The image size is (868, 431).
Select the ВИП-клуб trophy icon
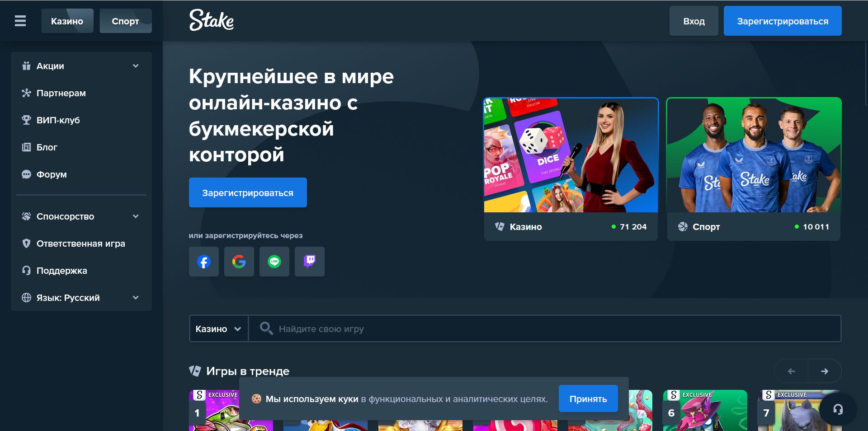[x=27, y=120]
